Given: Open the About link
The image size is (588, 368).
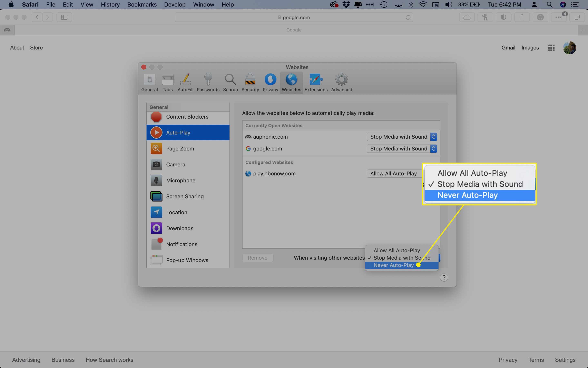Looking at the screenshot, I should (17, 48).
